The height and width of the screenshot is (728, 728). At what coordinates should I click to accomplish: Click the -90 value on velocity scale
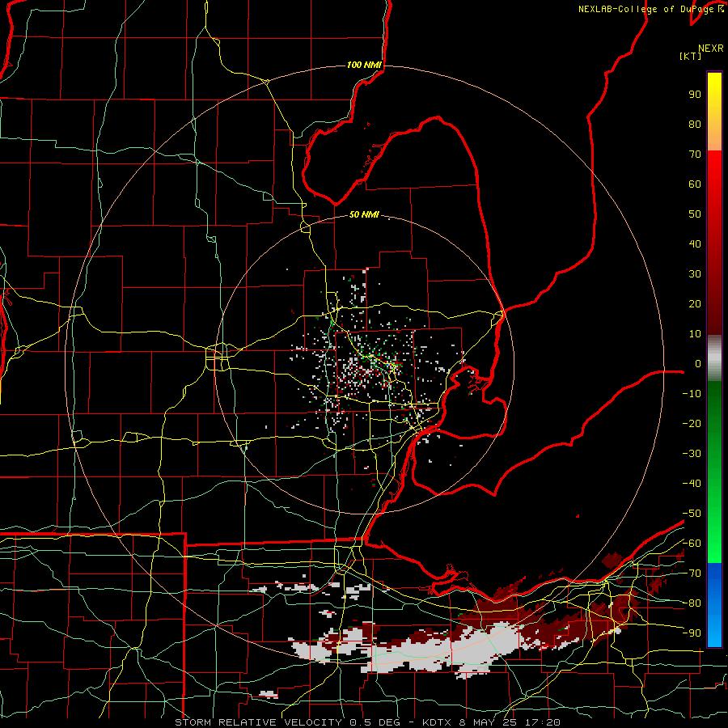pos(692,633)
